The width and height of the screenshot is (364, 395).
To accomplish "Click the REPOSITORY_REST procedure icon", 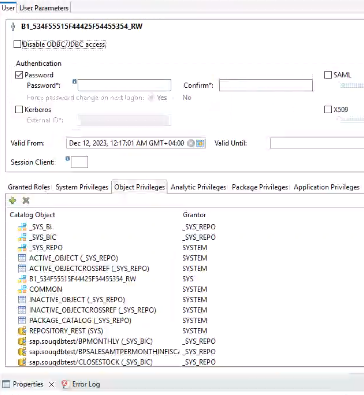I will [22, 331].
